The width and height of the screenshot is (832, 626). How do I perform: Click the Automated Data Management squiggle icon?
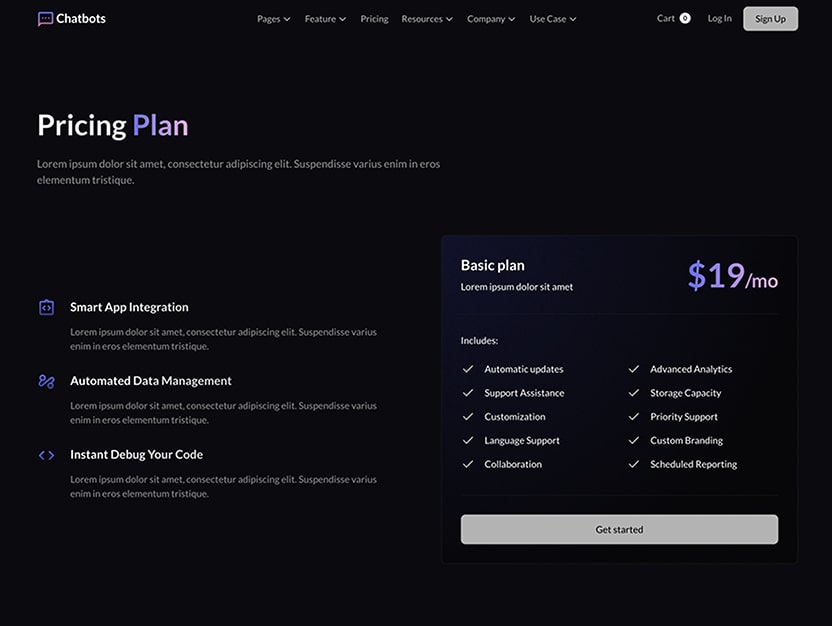(x=46, y=381)
